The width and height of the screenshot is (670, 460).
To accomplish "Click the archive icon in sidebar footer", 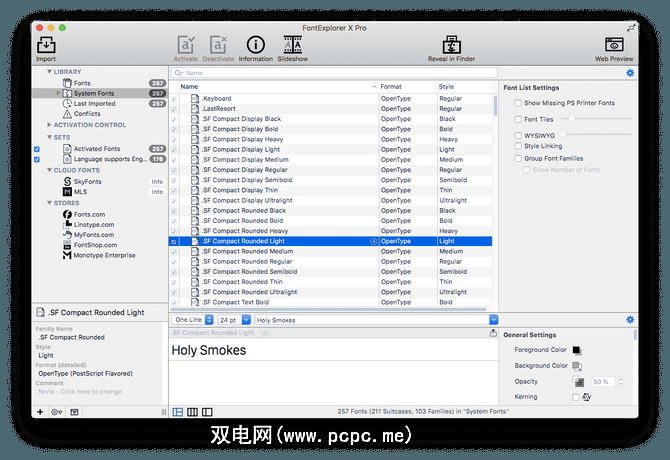I will (x=74, y=412).
